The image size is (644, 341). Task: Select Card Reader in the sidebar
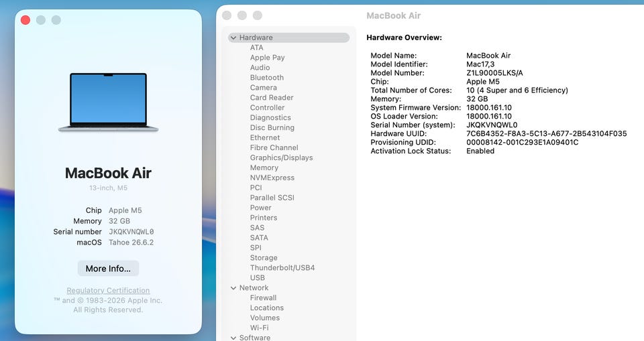tap(272, 97)
